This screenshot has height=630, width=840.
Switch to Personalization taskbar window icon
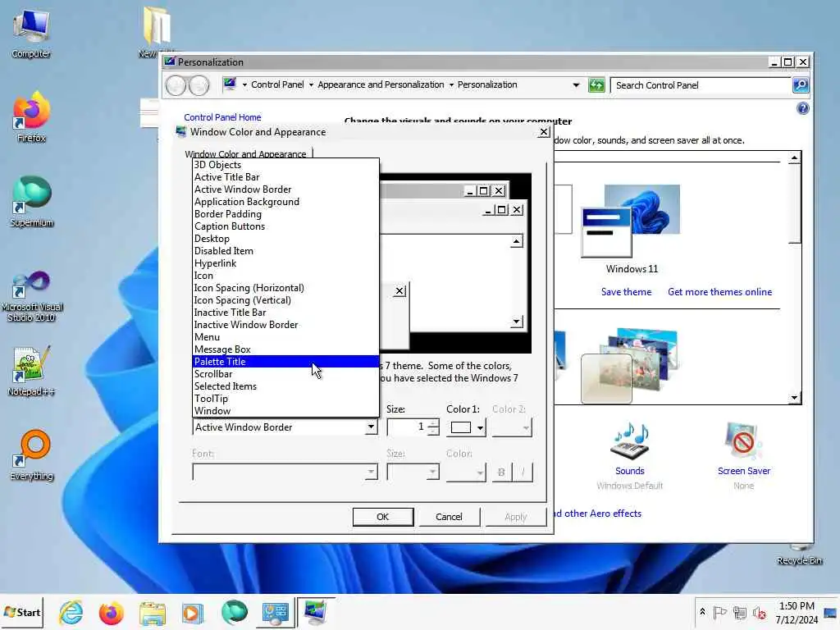316,612
